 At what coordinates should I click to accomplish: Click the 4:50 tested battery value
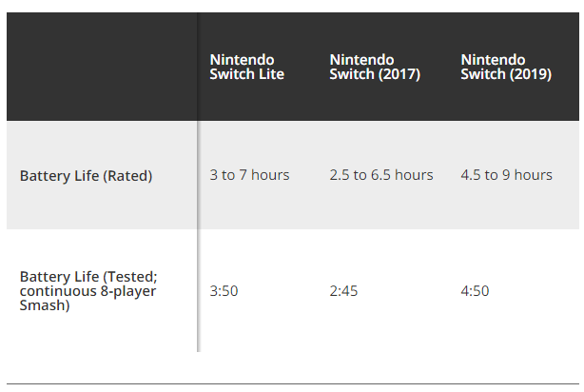point(475,290)
